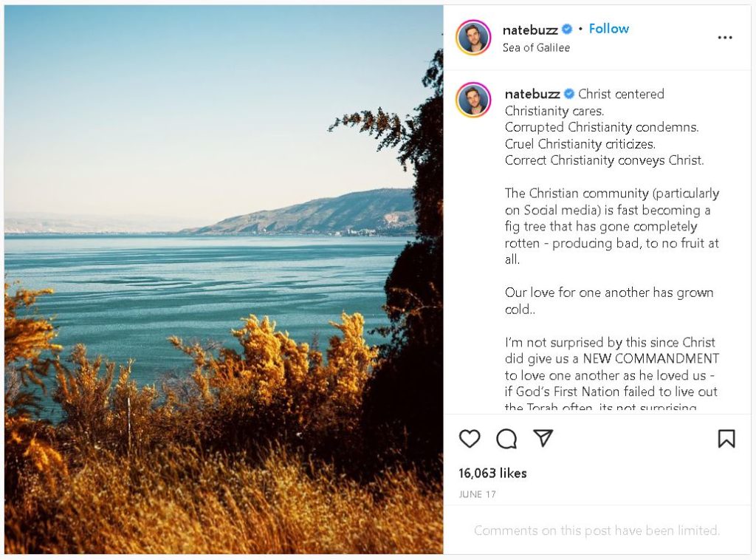View the 16,063 likes list
This screenshot has height=560, width=756.
(492, 474)
